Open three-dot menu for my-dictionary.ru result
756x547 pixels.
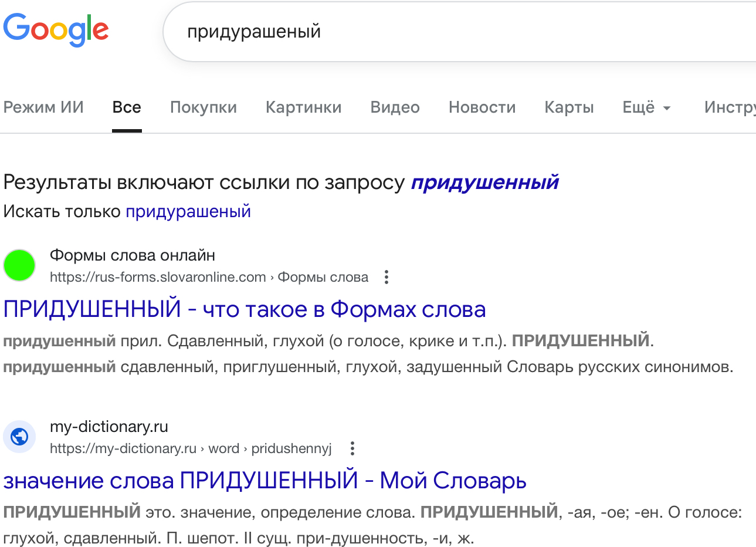click(352, 449)
